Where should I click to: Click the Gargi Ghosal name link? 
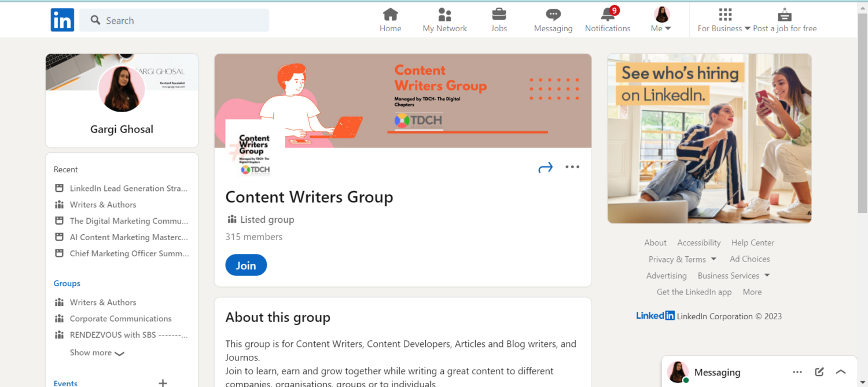point(122,129)
